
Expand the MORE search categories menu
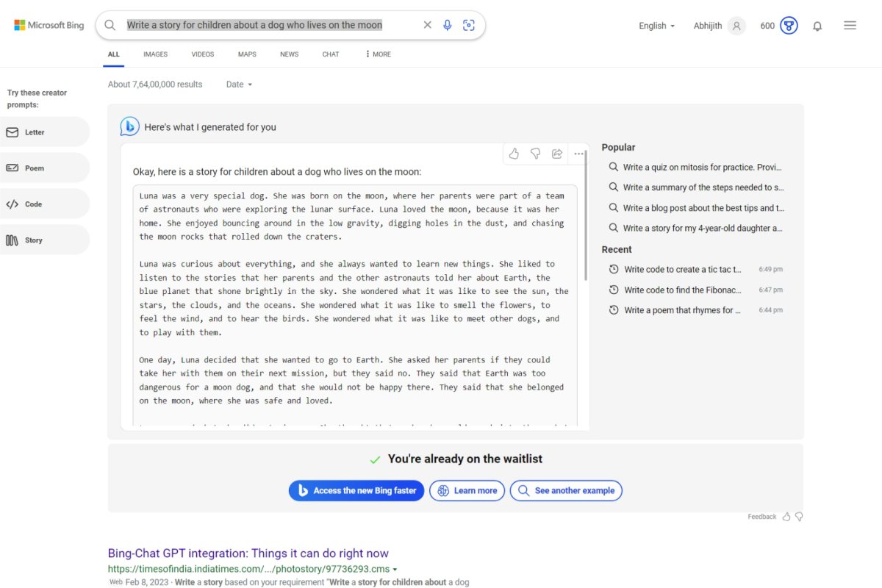(x=378, y=54)
